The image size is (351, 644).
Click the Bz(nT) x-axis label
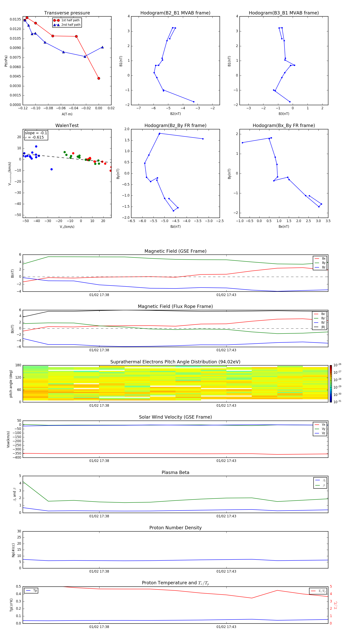click(x=175, y=227)
